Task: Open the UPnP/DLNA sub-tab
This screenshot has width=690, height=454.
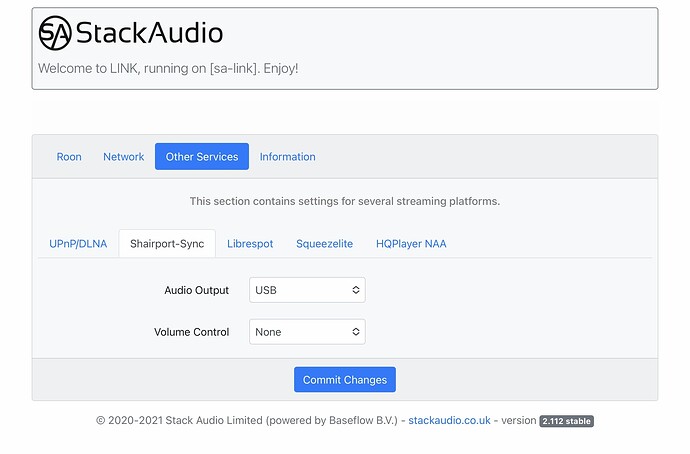Action: [x=78, y=244]
